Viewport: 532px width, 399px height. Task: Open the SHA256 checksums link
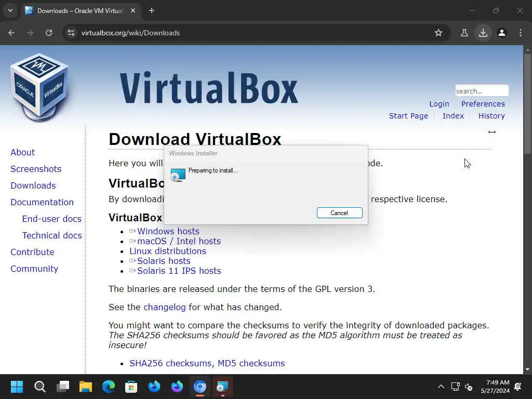click(x=170, y=363)
